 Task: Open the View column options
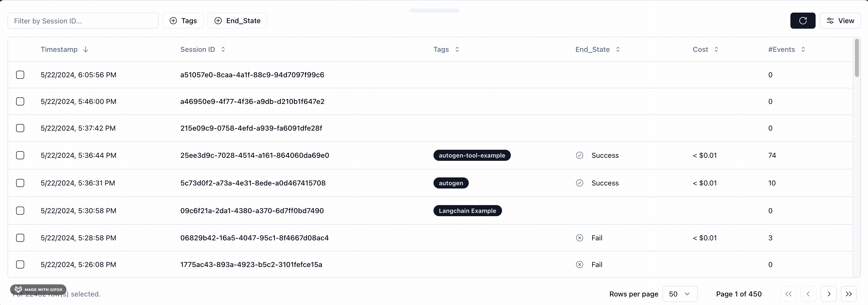(840, 21)
